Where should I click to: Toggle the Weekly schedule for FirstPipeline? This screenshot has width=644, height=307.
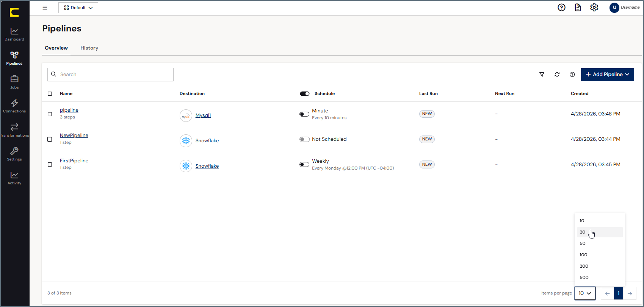(x=304, y=164)
